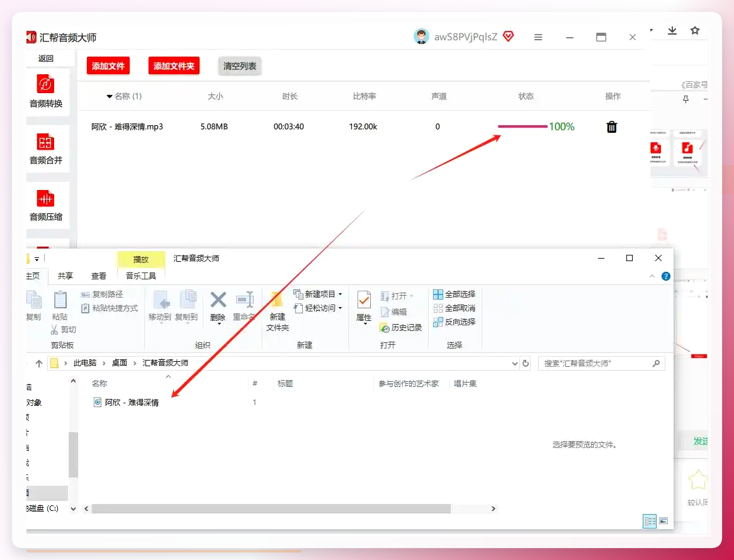Click the user avatar icon

click(x=421, y=36)
